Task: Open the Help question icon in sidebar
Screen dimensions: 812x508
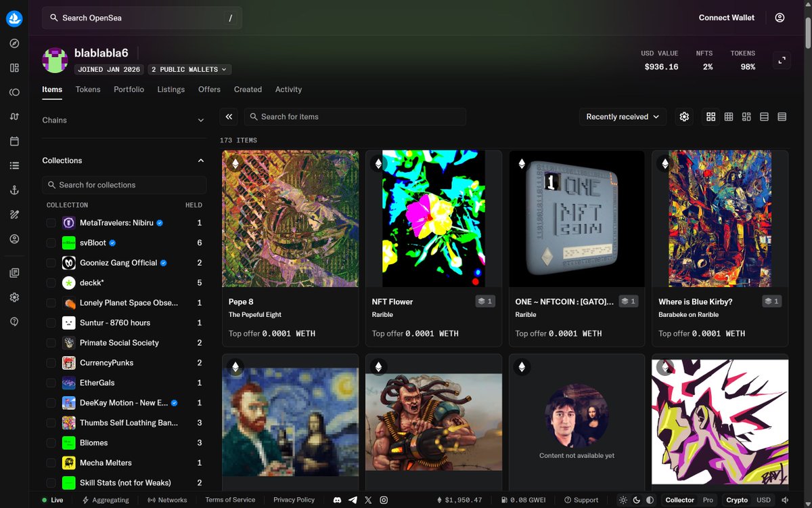Action: pos(14,322)
